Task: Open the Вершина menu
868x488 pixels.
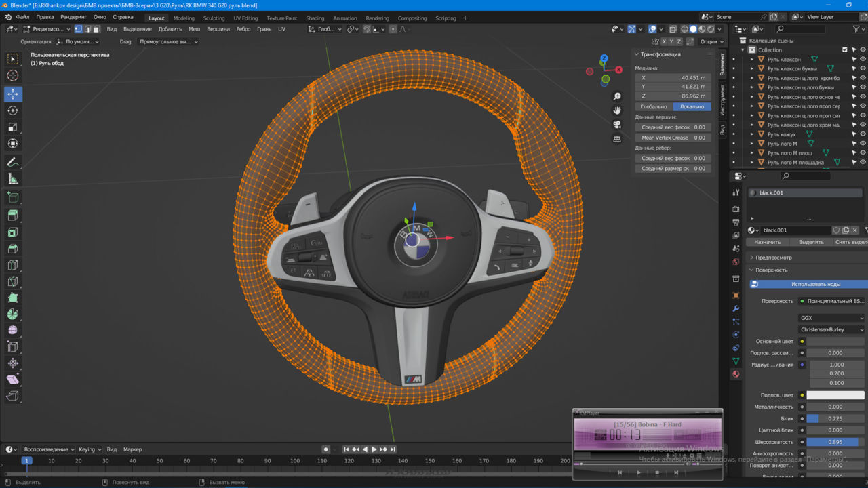Action: coord(218,29)
